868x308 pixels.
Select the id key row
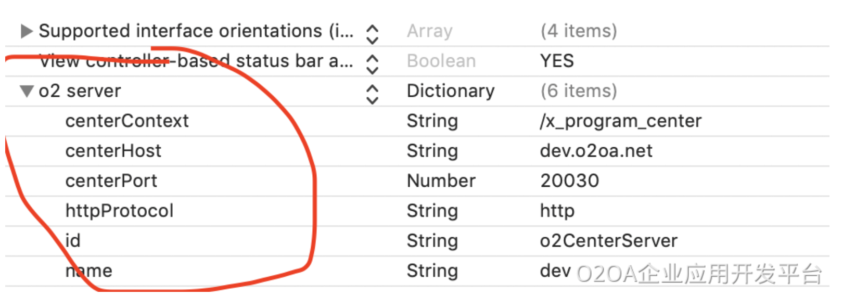coord(73,241)
